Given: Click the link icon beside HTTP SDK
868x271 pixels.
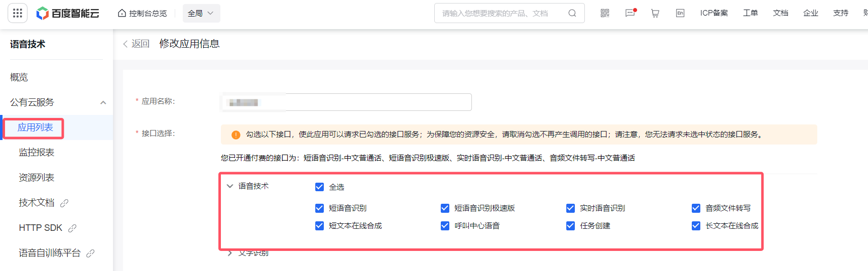Looking at the screenshot, I should pyautogui.click(x=72, y=228).
